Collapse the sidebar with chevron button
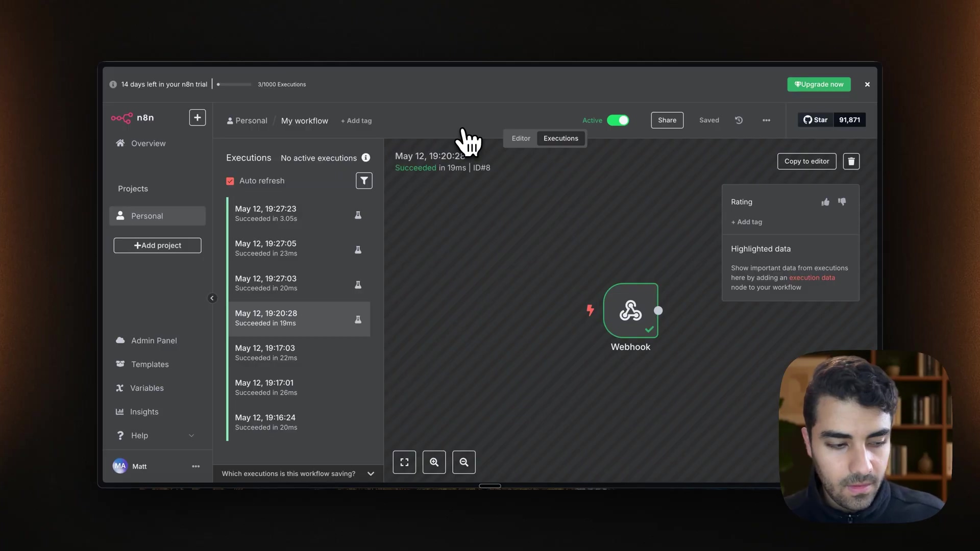This screenshot has width=980, height=551. point(212,298)
